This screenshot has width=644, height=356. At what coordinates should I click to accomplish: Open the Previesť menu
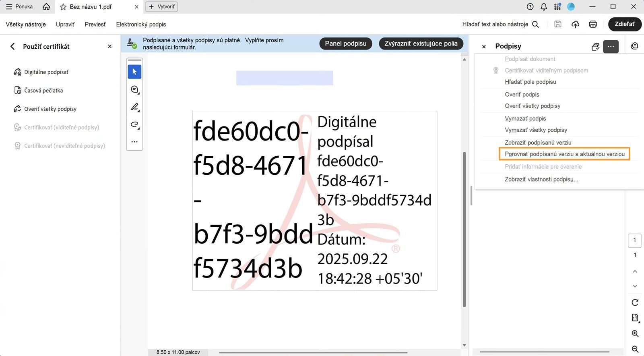(95, 24)
